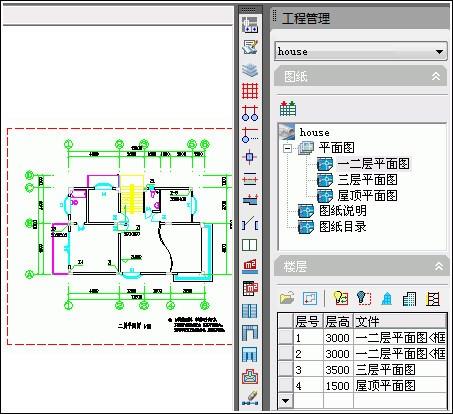Click the yellow building section icon
This screenshot has width=453, height=414.
click(433, 298)
